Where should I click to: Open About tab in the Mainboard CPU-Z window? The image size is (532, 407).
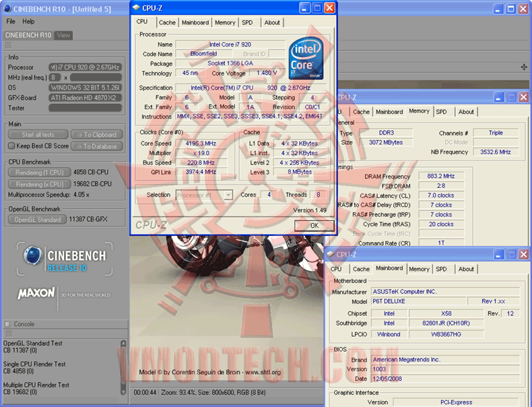click(466, 269)
